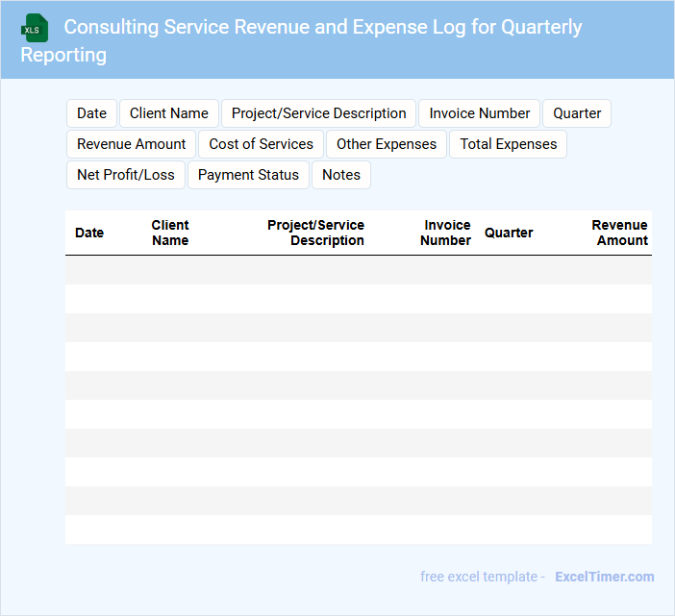Click the green XLS file icon
Screen dimensions: 675x616
point(35,28)
